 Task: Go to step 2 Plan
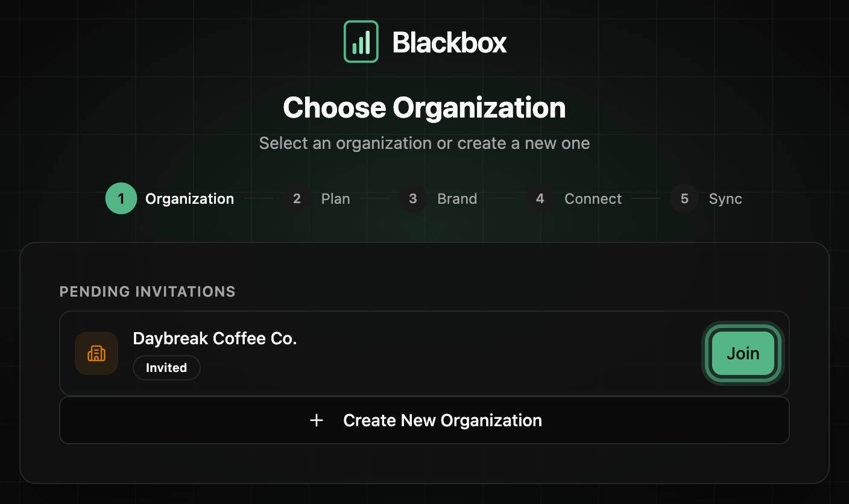[317, 199]
